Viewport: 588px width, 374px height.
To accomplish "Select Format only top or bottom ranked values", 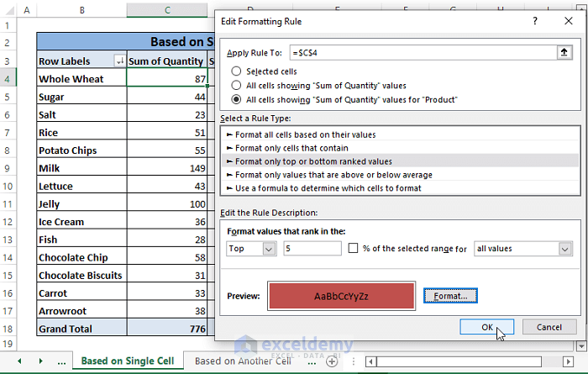I will 400,161.
